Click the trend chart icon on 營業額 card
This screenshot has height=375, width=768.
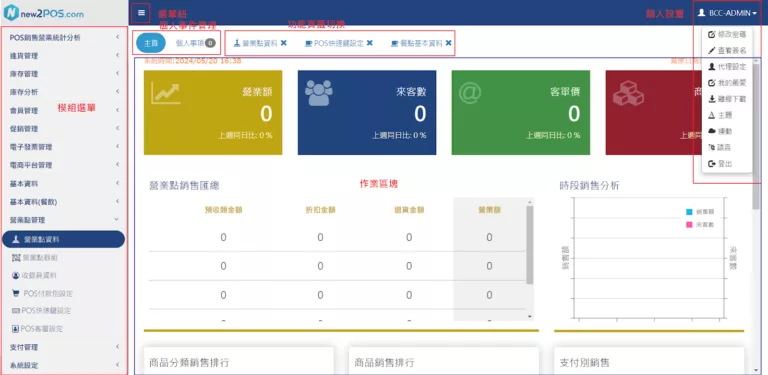click(166, 94)
